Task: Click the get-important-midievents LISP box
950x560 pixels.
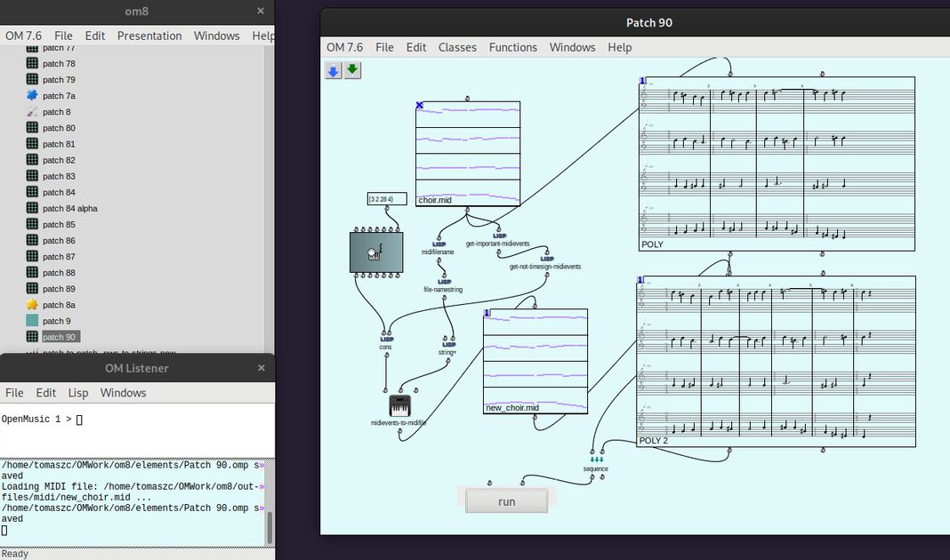Action: click(499, 236)
